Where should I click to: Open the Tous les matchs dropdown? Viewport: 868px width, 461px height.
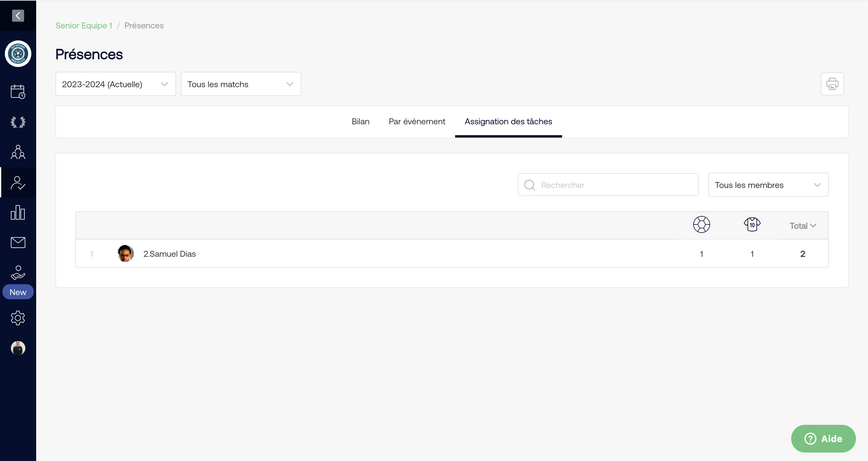[241, 84]
